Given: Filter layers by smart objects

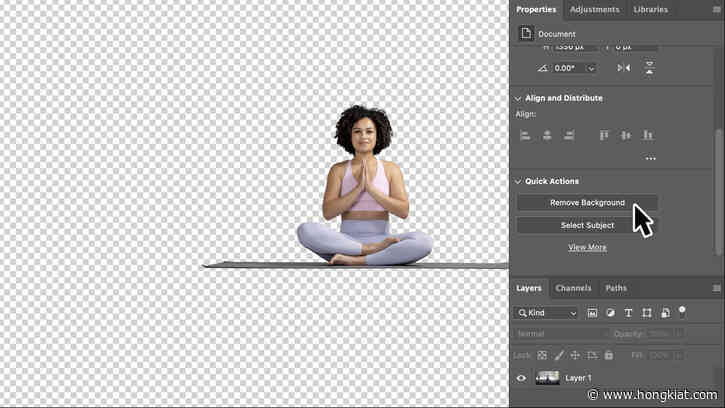Looking at the screenshot, I should (x=665, y=313).
